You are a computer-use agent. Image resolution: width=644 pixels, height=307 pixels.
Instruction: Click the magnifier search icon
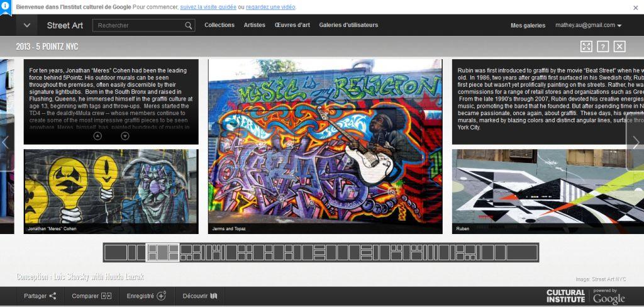point(189,26)
